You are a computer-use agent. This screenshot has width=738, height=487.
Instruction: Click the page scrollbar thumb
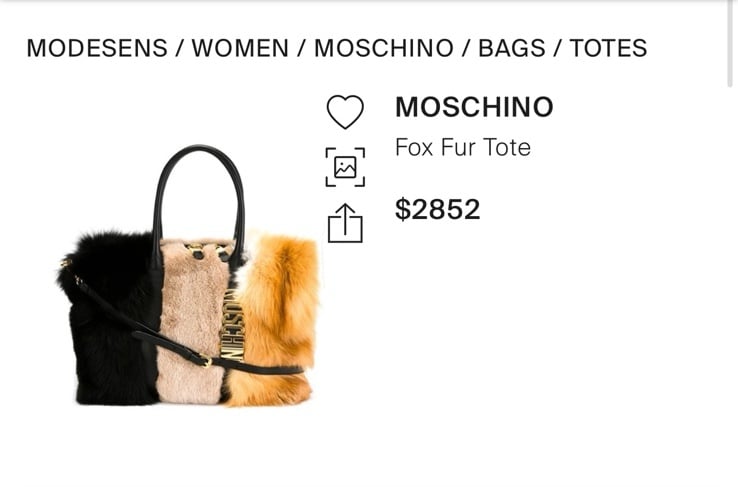tap(730, 44)
